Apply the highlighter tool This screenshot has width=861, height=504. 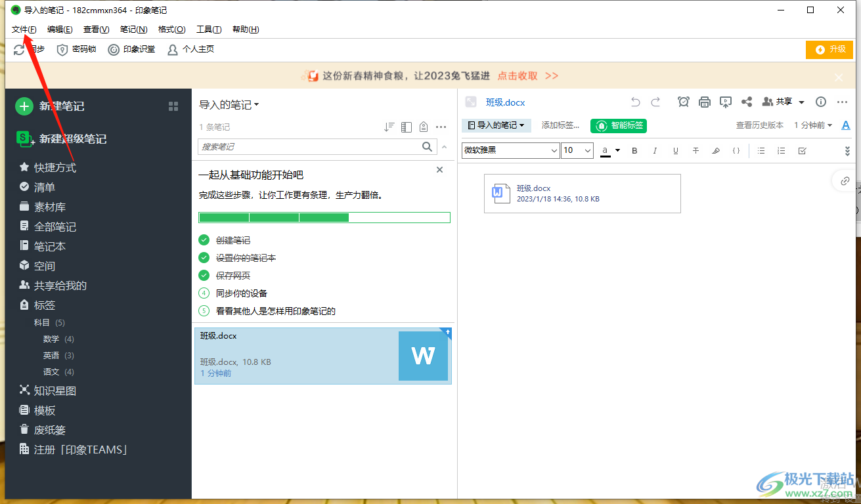pos(716,150)
